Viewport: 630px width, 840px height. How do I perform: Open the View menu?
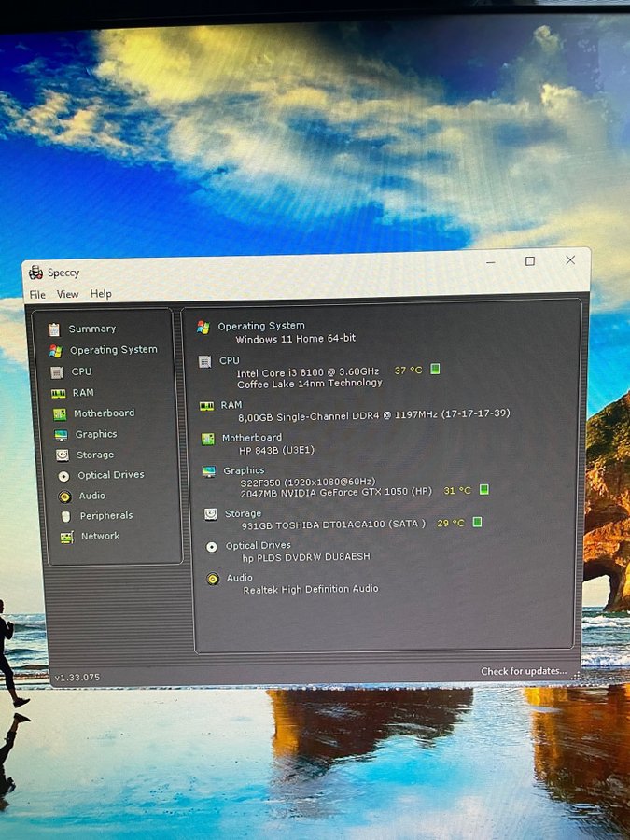67,294
